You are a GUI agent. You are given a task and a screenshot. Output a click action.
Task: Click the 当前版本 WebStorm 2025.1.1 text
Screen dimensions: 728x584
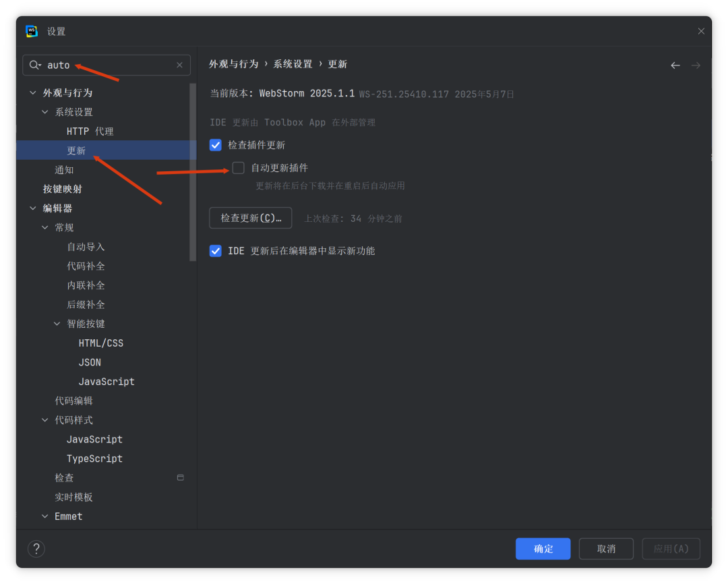click(x=282, y=93)
